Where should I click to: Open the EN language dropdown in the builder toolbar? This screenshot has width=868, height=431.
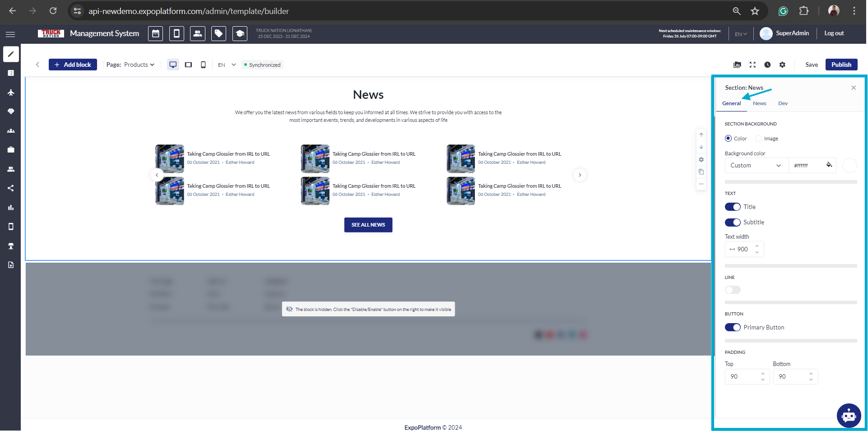[227, 65]
